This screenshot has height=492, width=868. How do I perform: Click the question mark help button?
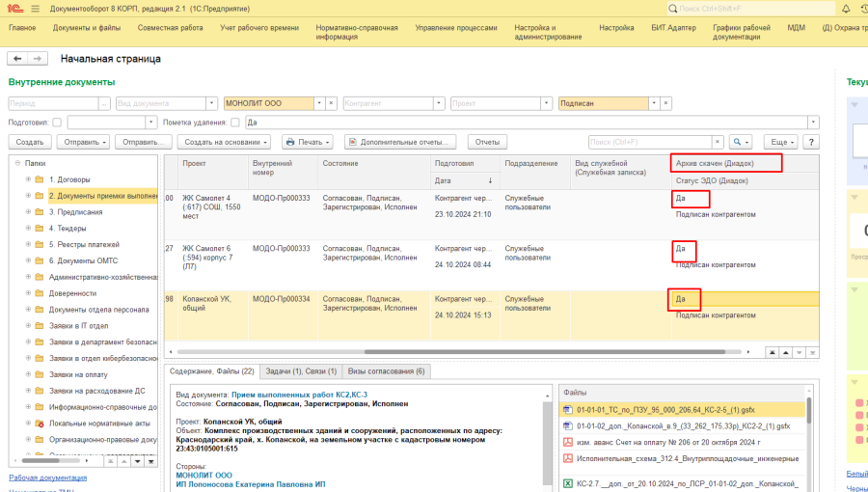point(810,142)
